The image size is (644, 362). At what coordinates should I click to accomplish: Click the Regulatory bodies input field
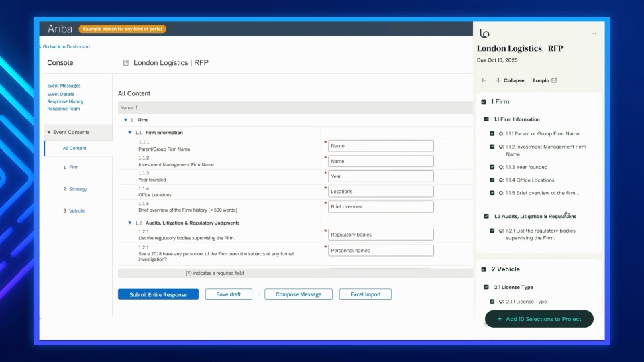click(x=381, y=235)
